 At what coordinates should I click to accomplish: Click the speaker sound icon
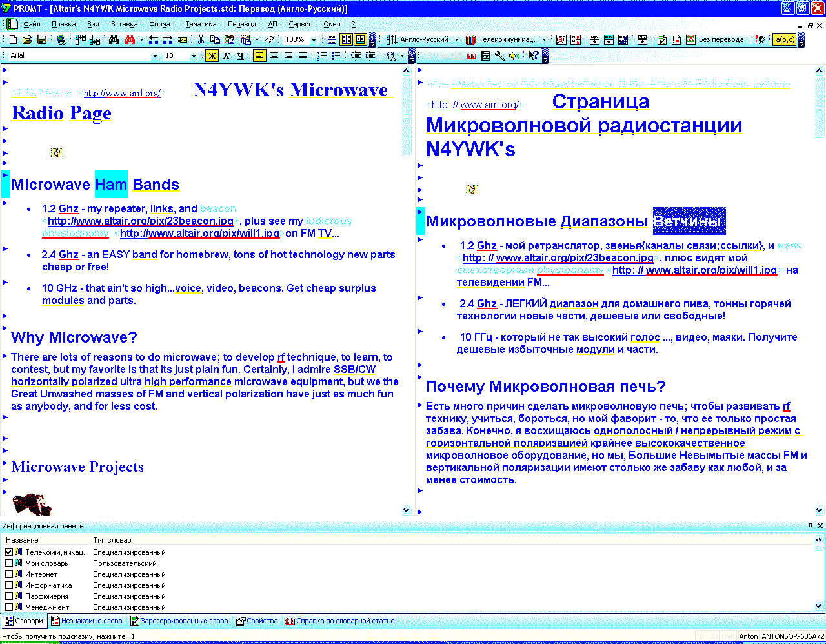coord(514,55)
